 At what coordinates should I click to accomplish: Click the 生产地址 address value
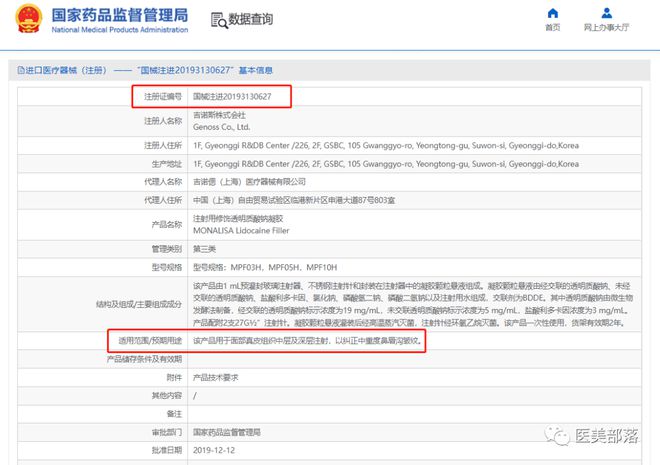[386, 164]
